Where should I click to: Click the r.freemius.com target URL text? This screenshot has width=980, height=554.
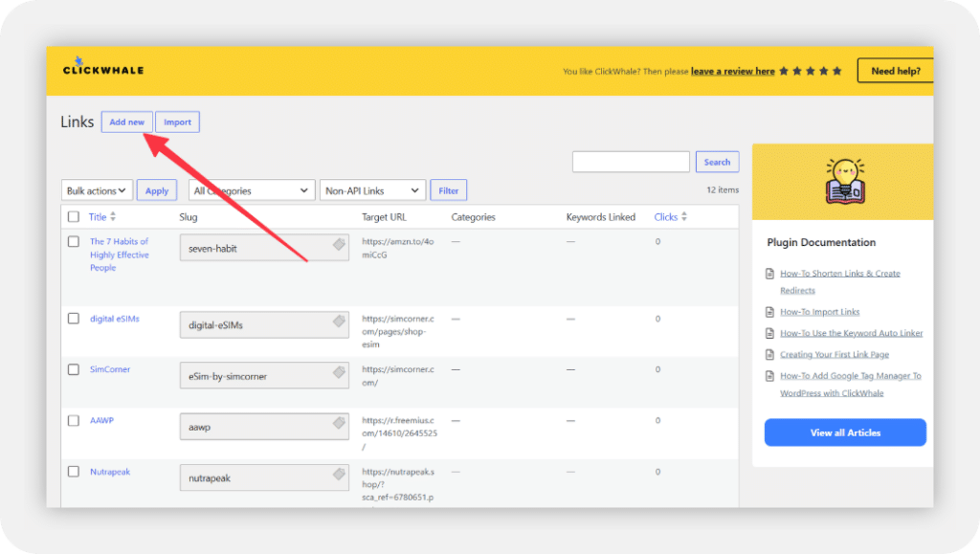pos(399,432)
